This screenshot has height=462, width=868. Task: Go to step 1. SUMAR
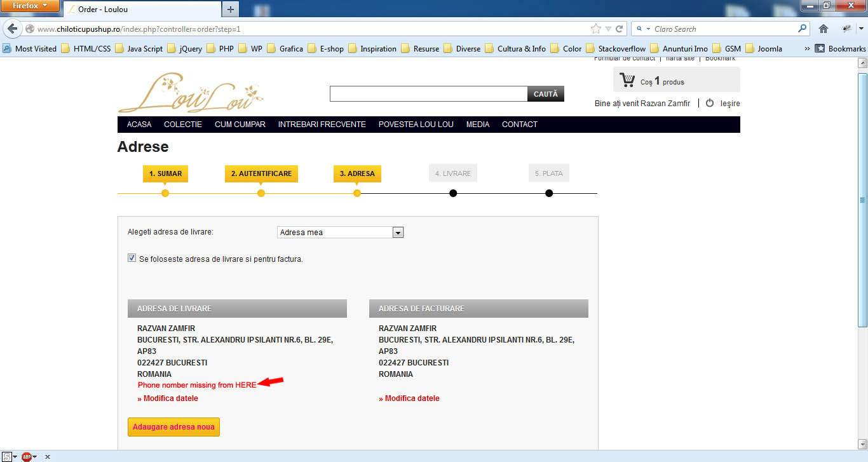tap(165, 173)
